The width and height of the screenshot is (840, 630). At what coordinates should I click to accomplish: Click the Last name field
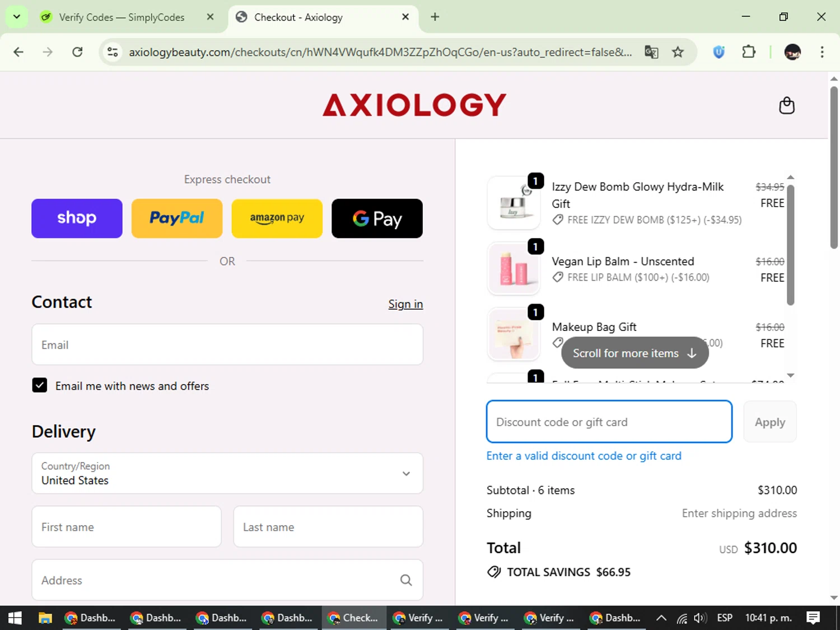328,527
